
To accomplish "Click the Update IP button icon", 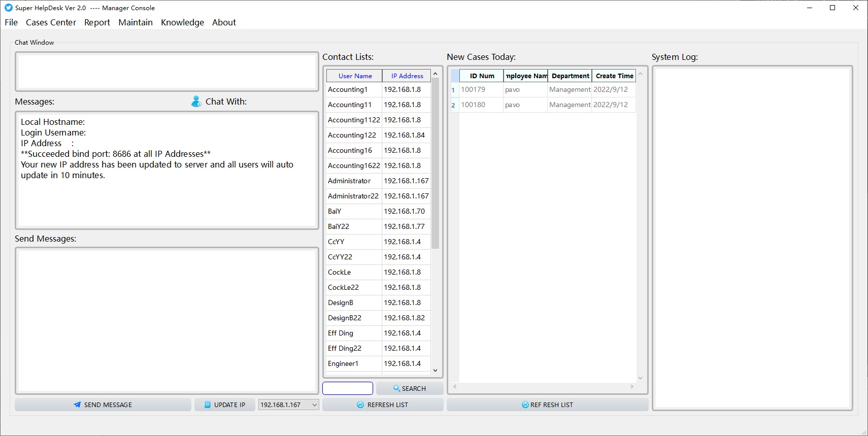I will 208,405.
